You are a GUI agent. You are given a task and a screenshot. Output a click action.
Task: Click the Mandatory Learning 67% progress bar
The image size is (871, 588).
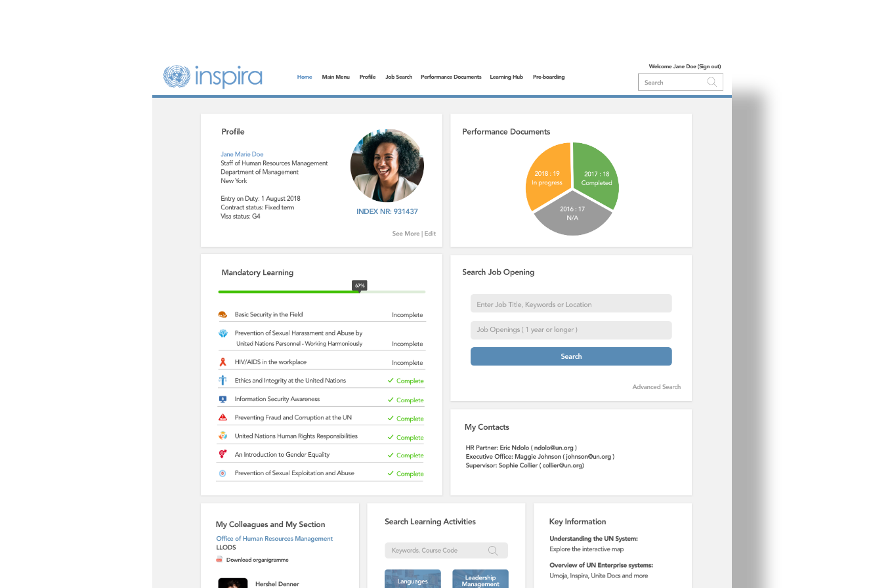pyautogui.click(x=322, y=291)
